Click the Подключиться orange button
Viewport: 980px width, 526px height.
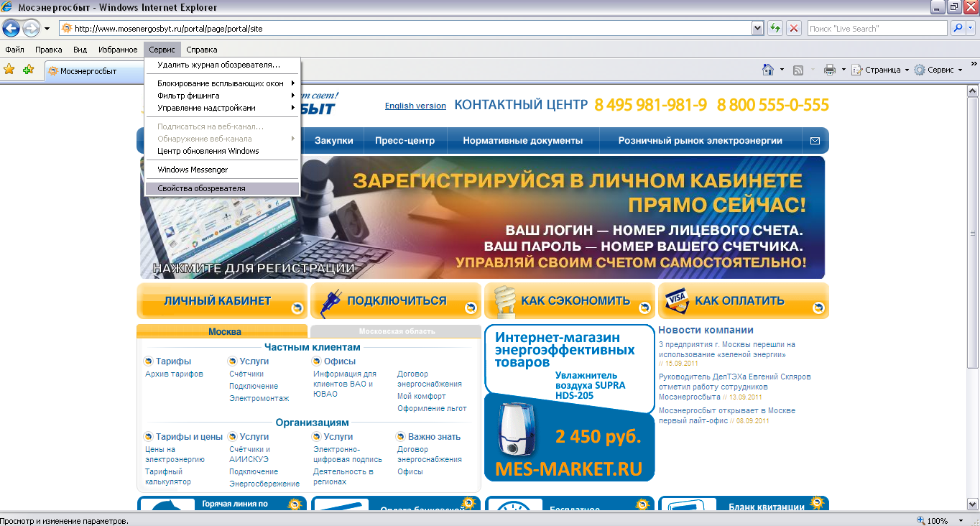396,301
